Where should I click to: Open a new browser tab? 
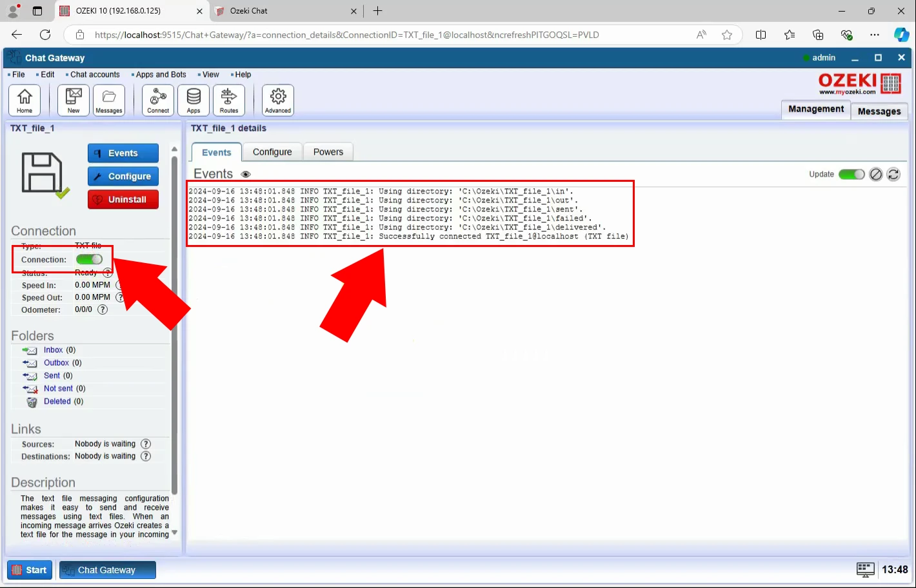[x=378, y=11]
